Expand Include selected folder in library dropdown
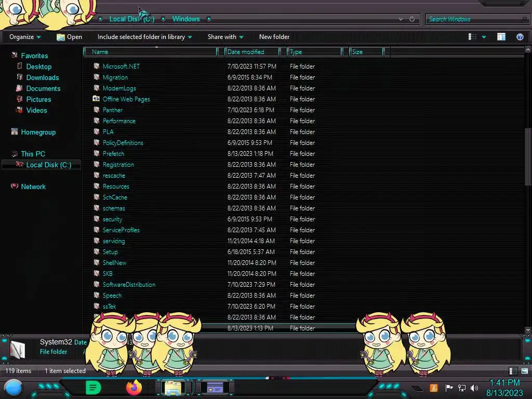532x399 pixels. pos(144,37)
